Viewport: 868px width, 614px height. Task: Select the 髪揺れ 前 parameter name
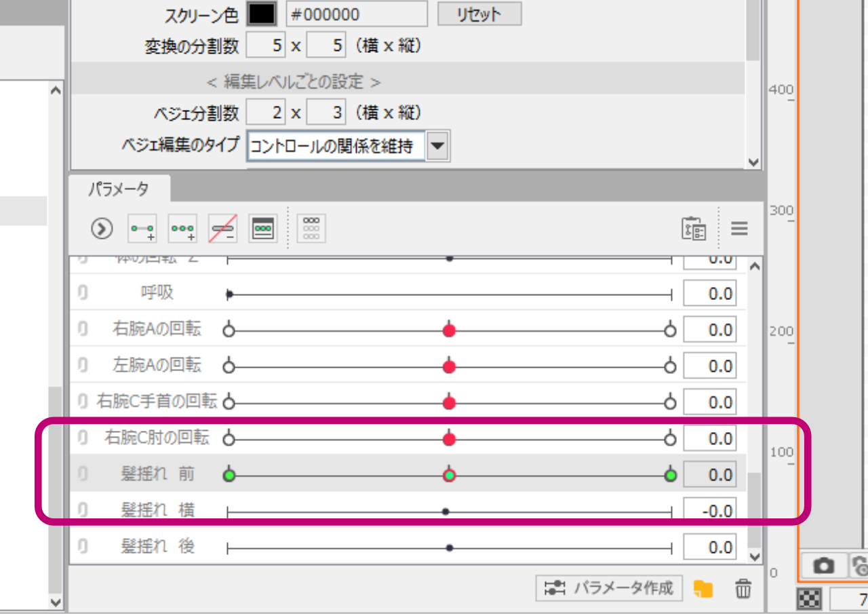[x=157, y=474]
